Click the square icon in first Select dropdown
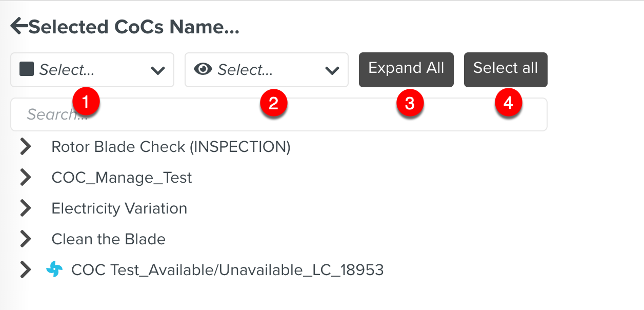Image resolution: width=644 pixels, height=310 pixels. pyautogui.click(x=26, y=70)
